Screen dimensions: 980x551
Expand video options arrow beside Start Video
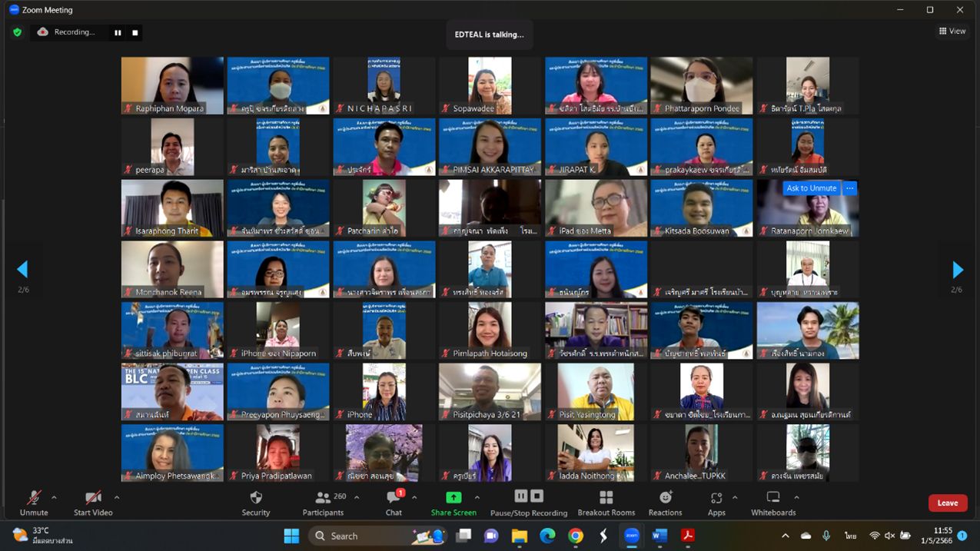117,498
